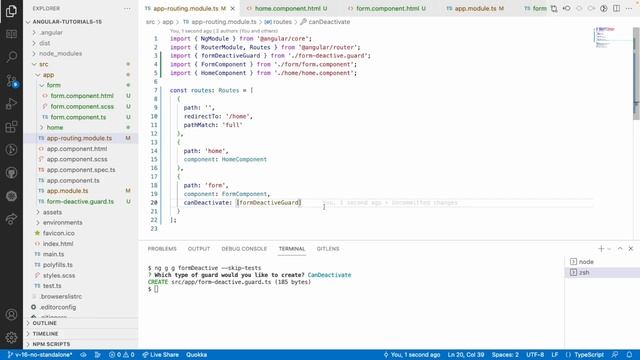Viewport: 640px width, 360px height.
Task: Open the Extensions view
Action: [11, 127]
